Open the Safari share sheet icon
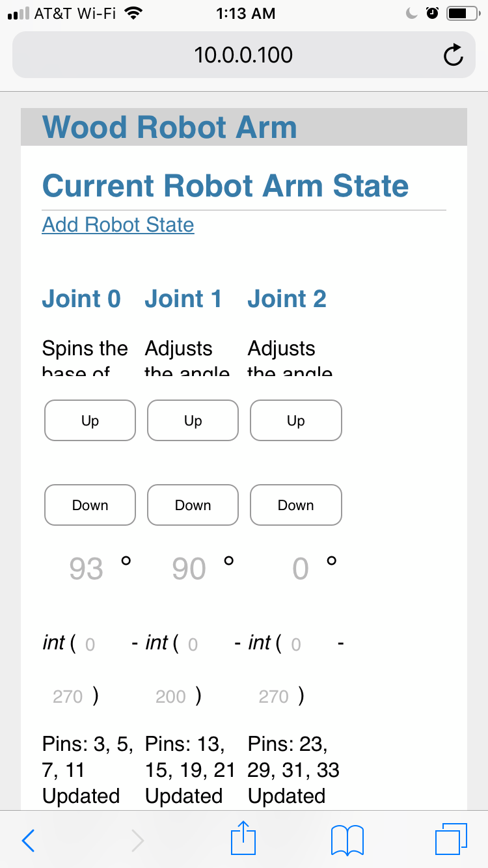The image size is (488, 868). (244, 837)
